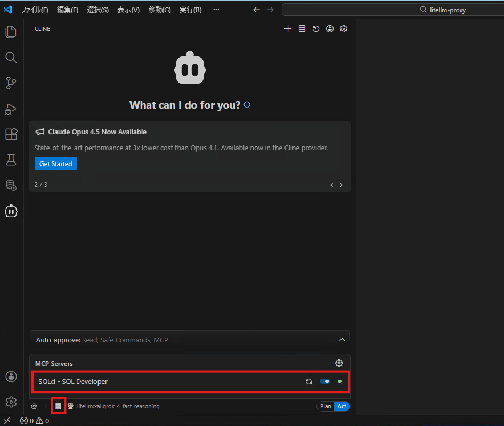The width and height of the screenshot is (504, 426).
Task: Open the Explorer view in activity bar
Action: pyautogui.click(x=11, y=32)
